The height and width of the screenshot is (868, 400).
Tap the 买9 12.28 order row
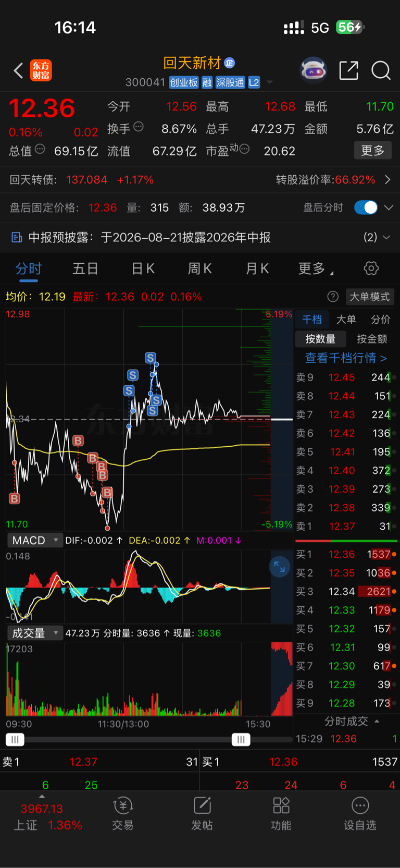[346, 703]
